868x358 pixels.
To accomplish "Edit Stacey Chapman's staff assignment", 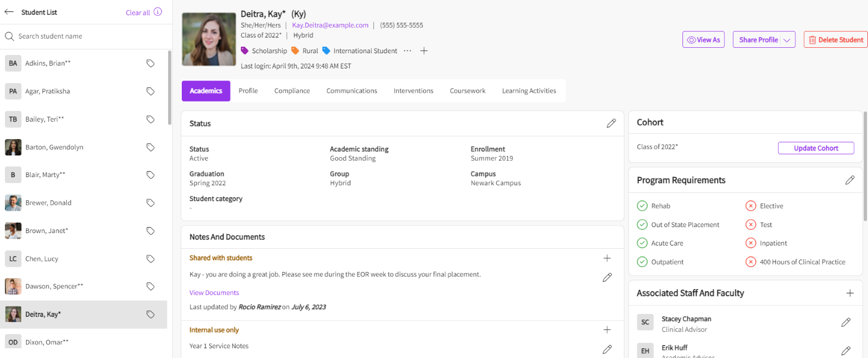I will coord(845,323).
